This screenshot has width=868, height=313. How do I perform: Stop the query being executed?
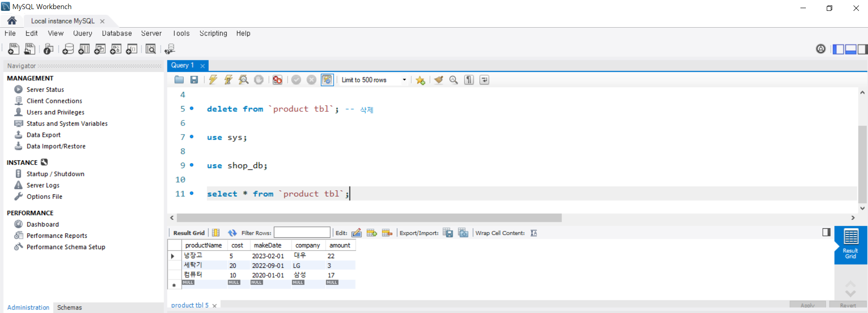pos(258,80)
